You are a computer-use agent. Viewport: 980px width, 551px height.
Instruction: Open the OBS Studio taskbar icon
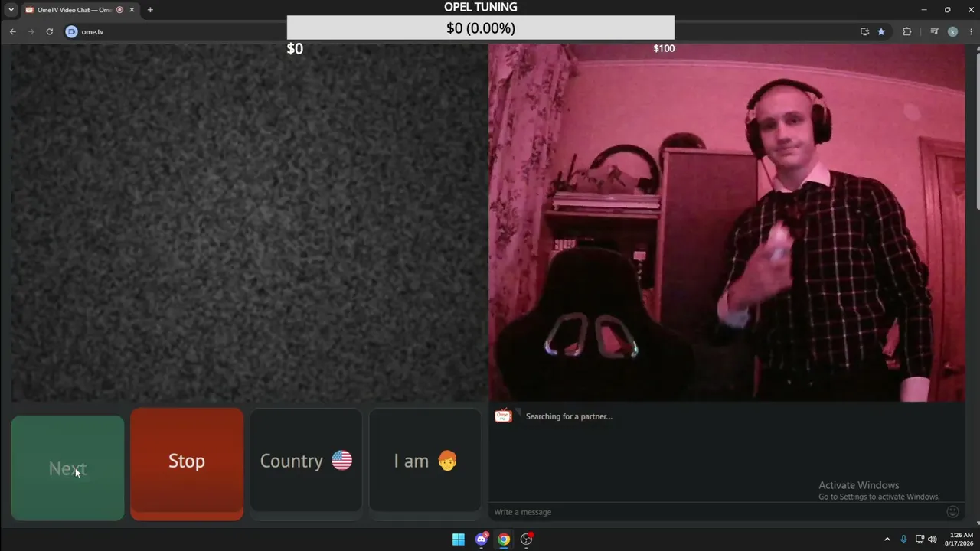click(526, 540)
